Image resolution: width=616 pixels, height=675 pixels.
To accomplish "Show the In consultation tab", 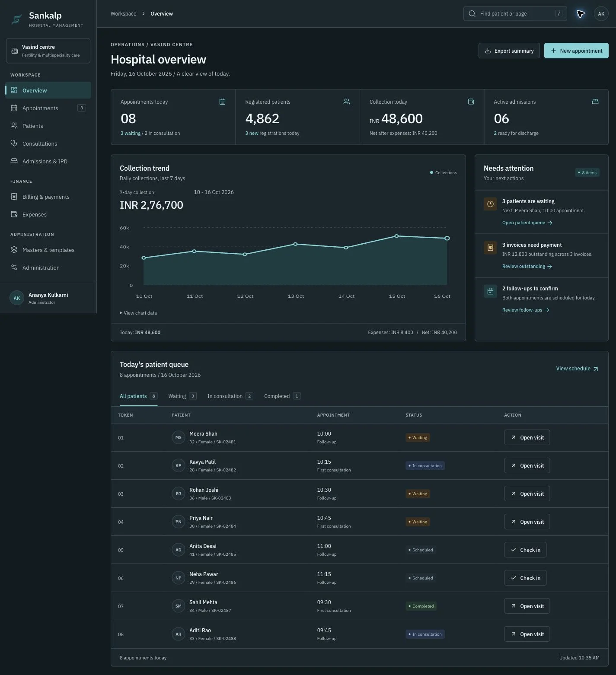I will pyautogui.click(x=230, y=396).
